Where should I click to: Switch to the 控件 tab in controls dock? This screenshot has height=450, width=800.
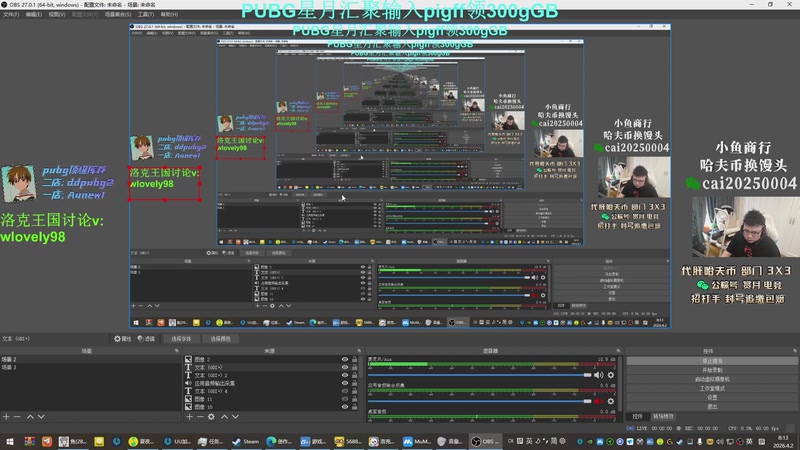coord(638,417)
